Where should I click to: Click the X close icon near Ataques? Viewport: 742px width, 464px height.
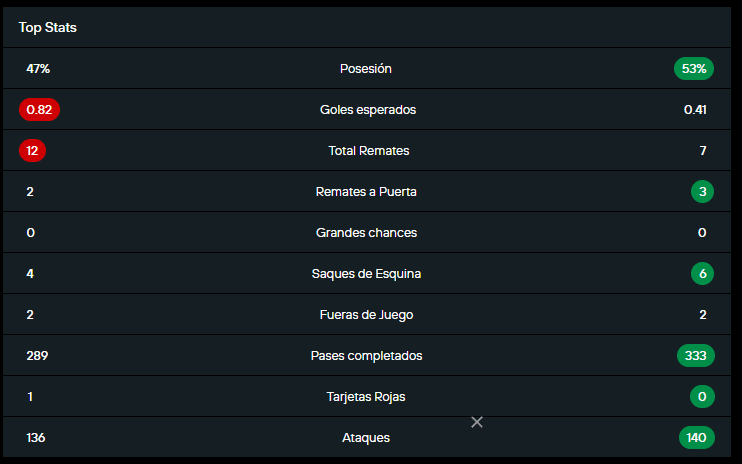click(477, 422)
